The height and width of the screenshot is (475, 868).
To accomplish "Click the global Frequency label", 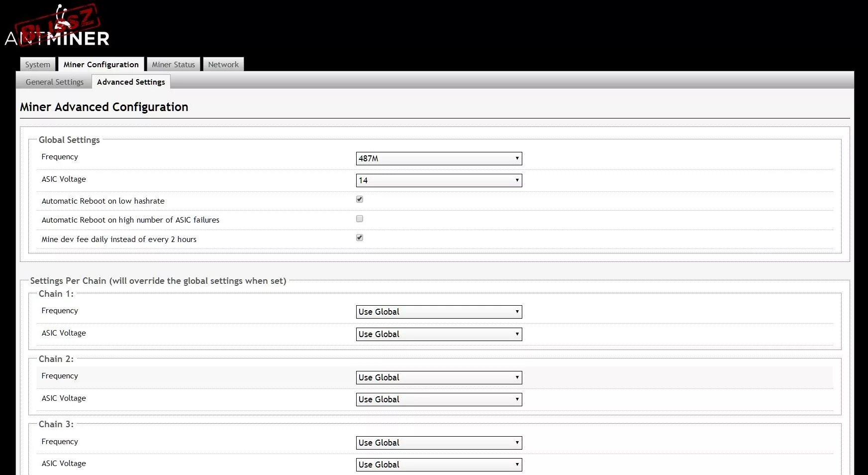I will click(60, 157).
